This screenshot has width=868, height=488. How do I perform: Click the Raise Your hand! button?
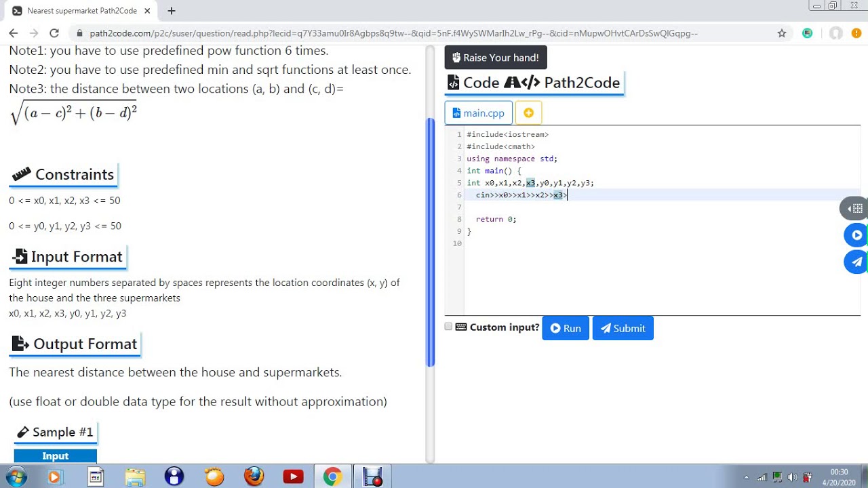click(x=496, y=58)
